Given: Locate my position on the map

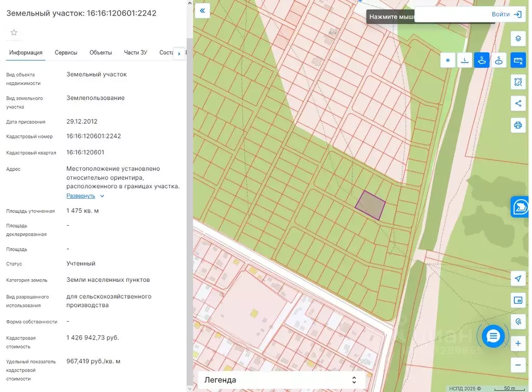Looking at the screenshot, I should click(518, 278).
